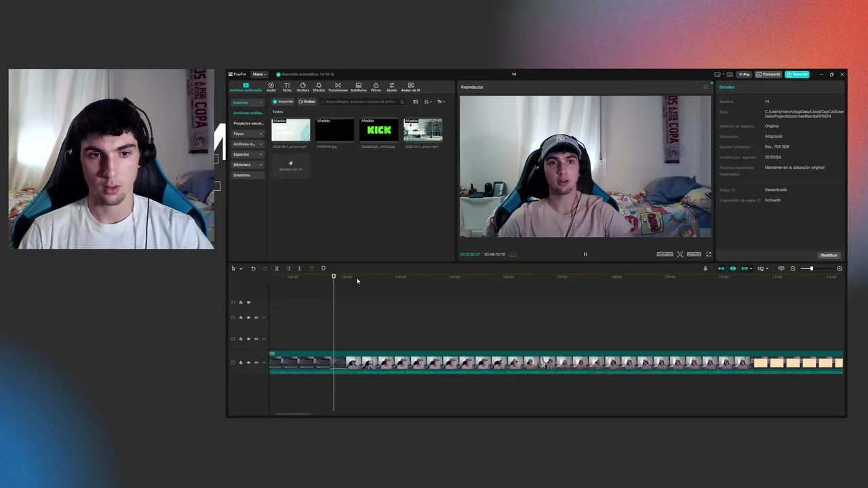This screenshot has height=488, width=868.
Task: Mute the main video track
Action: click(x=256, y=363)
